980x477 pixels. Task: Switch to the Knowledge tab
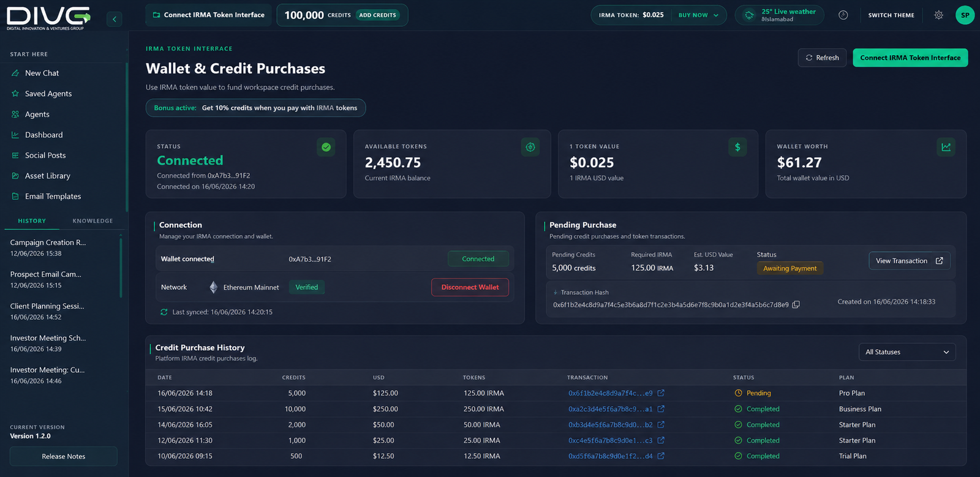(x=92, y=221)
